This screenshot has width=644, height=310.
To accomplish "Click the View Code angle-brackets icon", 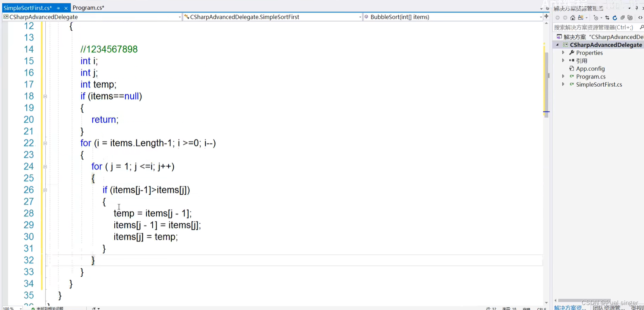I will 640,18.
